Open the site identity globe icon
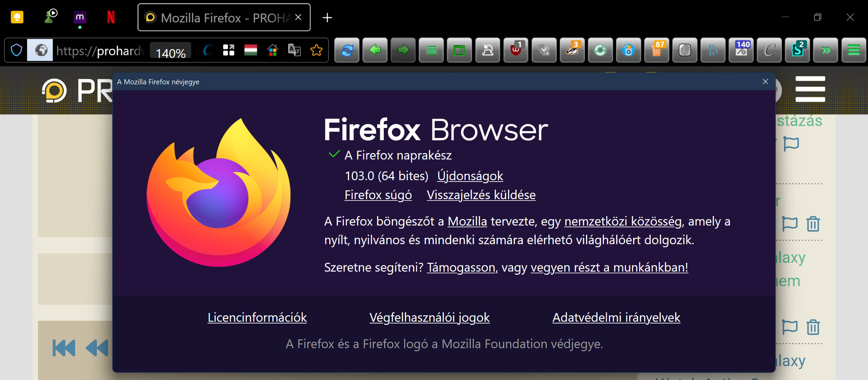This screenshot has width=868, height=380. 41,50
